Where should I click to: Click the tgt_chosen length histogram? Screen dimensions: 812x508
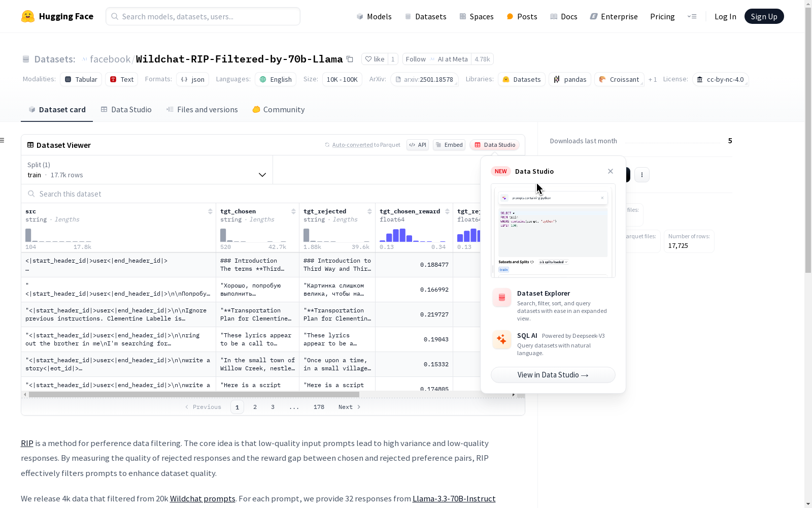pyautogui.click(x=253, y=235)
